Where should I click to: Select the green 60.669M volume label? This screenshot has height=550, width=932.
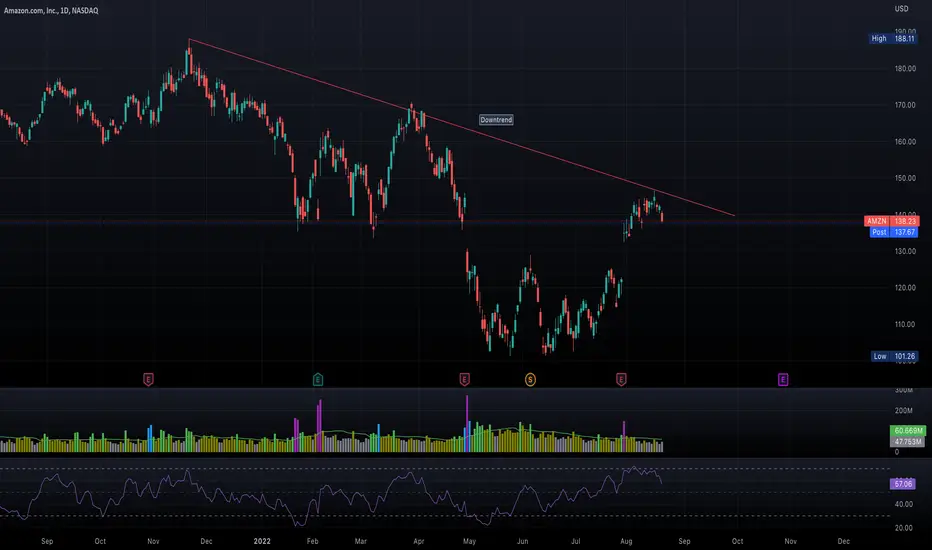tap(908, 430)
